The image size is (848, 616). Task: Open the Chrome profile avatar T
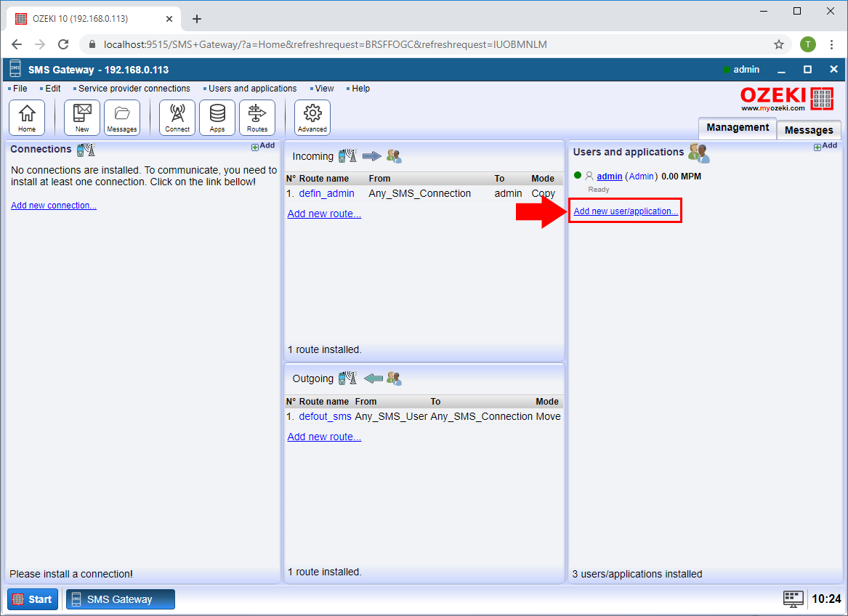coord(808,44)
